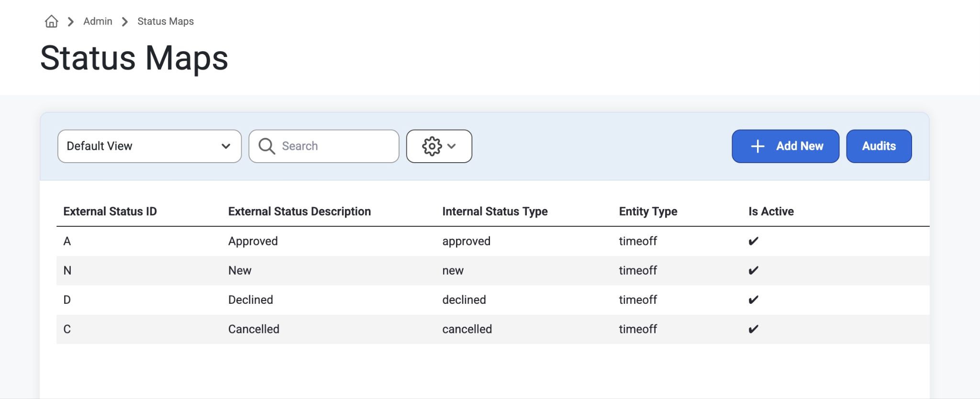Image resolution: width=980 pixels, height=399 pixels.
Task: Sort by External Status Description header
Action: pyautogui.click(x=300, y=211)
